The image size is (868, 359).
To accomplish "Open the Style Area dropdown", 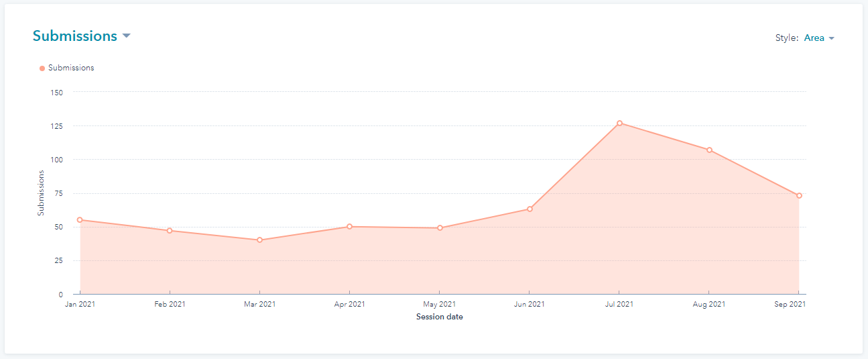I will click(x=818, y=38).
